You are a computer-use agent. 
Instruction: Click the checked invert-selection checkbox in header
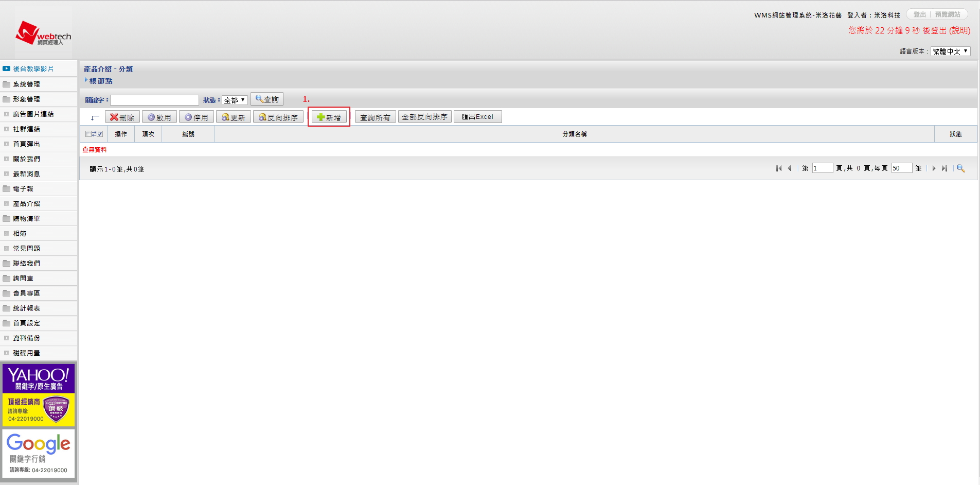pyautogui.click(x=100, y=134)
